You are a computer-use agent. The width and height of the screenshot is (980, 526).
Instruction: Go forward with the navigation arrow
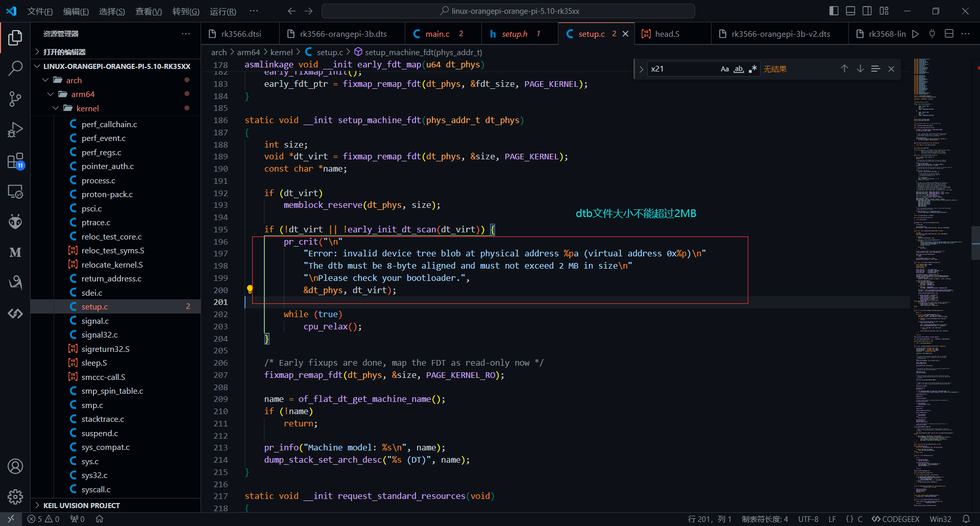[x=308, y=11]
